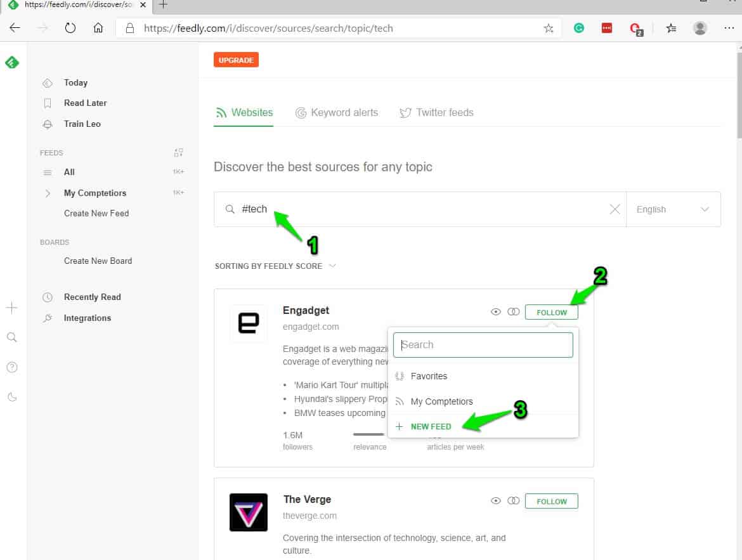Switch to the Websites tab

(x=244, y=113)
